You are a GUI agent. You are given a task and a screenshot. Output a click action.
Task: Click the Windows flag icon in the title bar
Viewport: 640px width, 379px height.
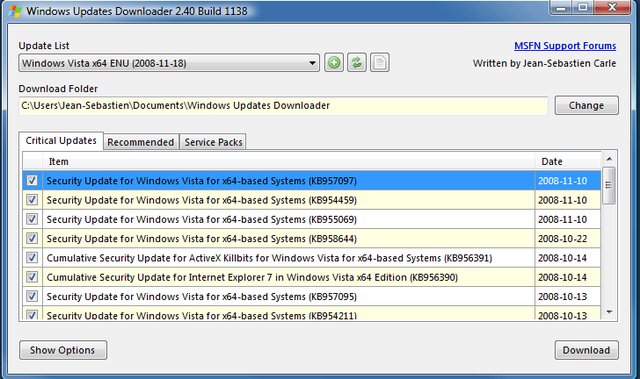click(15, 11)
